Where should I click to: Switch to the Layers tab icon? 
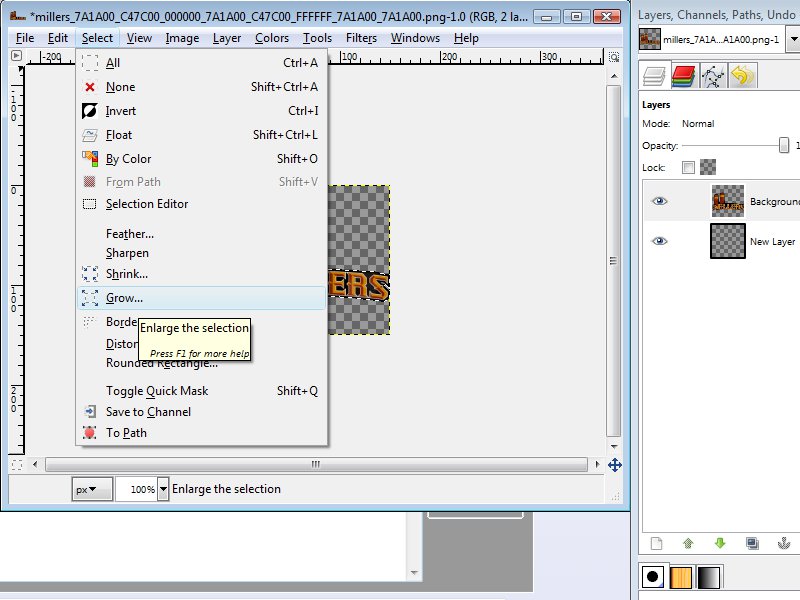click(x=654, y=75)
